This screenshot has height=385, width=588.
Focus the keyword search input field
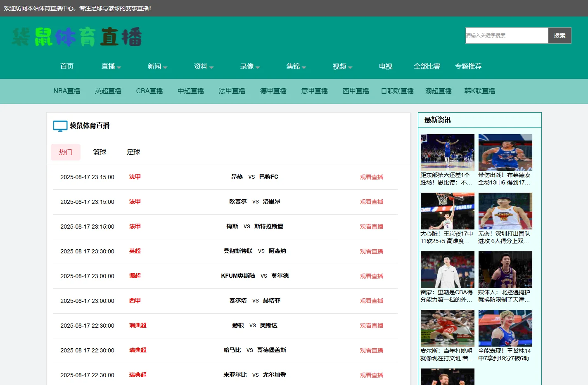click(507, 35)
